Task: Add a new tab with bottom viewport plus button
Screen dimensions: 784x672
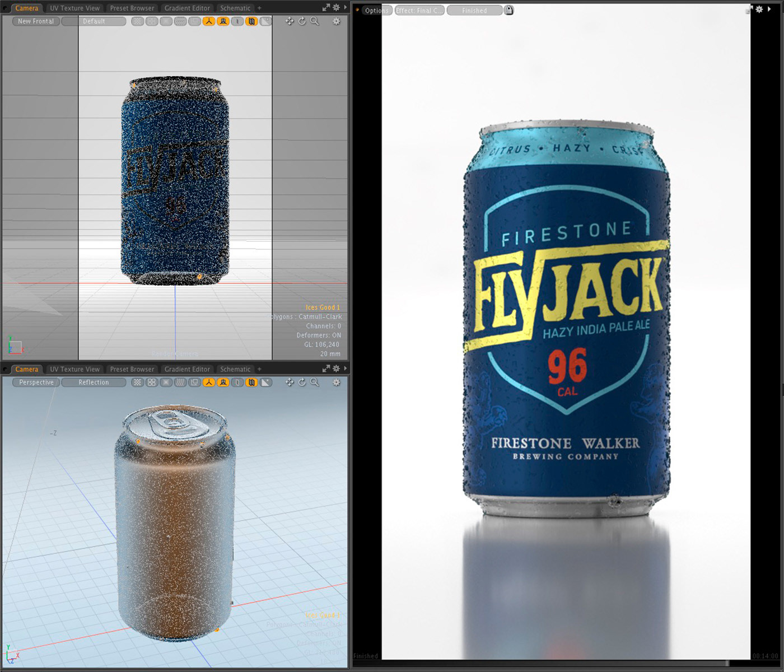Action: pos(259,369)
